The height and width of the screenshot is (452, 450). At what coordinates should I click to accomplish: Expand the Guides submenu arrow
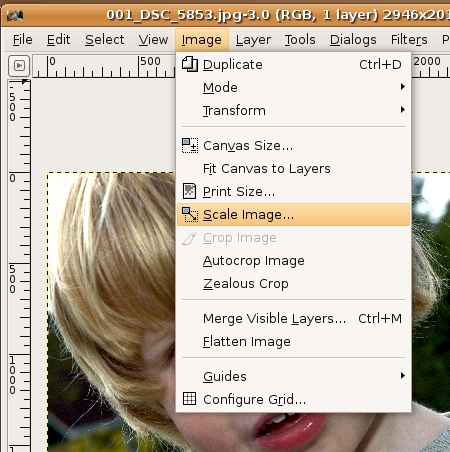coord(403,376)
